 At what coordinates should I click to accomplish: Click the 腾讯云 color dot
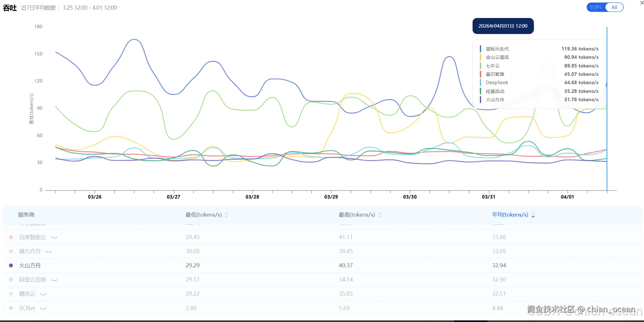11,294
